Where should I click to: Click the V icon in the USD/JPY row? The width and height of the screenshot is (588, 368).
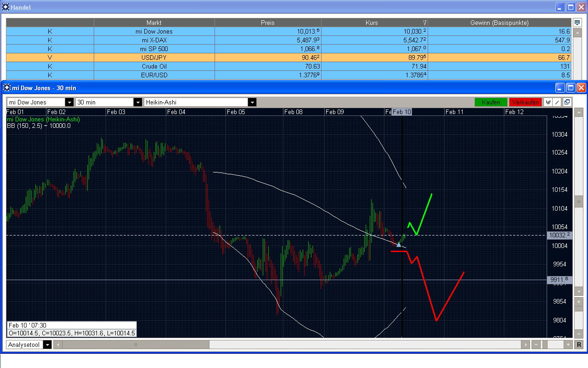pyautogui.click(x=50, y=57)
